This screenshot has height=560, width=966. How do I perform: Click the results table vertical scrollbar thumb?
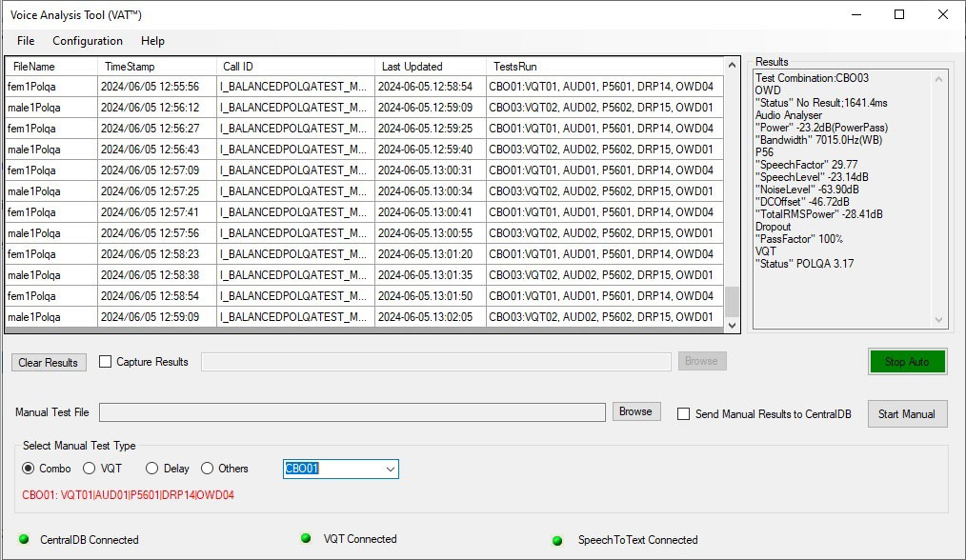(x=732, y=301)
